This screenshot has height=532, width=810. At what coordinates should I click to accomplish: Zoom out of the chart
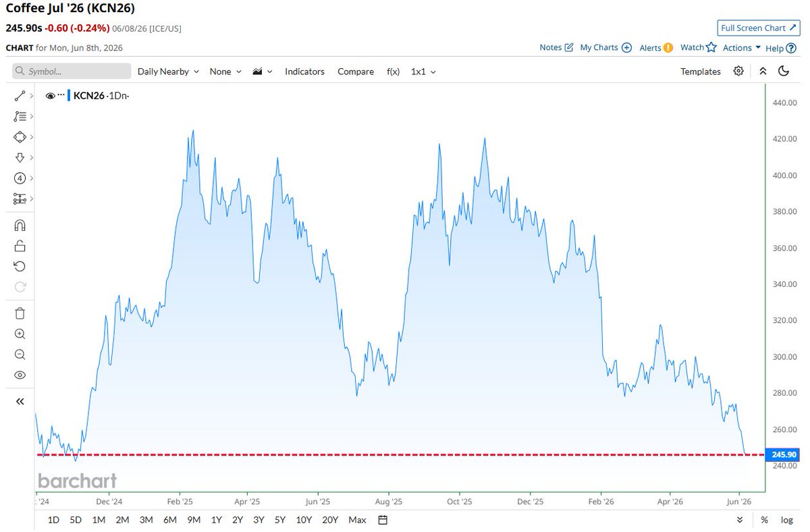tap(20, 354)
